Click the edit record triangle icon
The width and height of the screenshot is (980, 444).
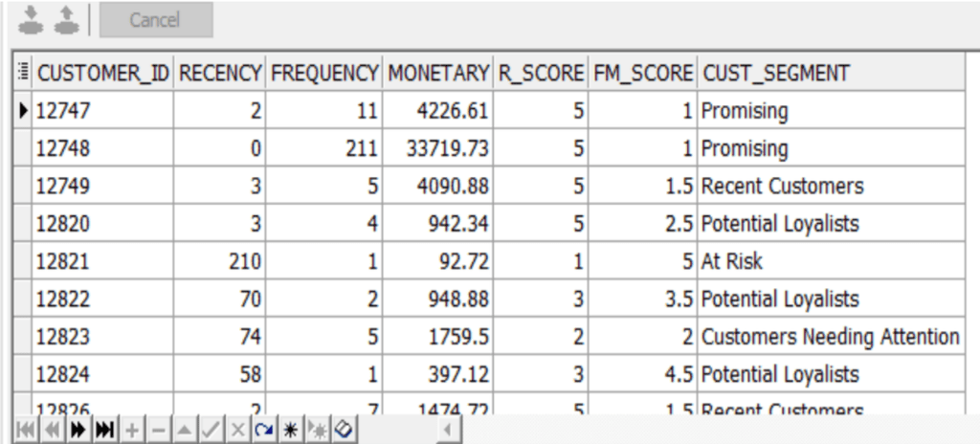click(185, 430)
